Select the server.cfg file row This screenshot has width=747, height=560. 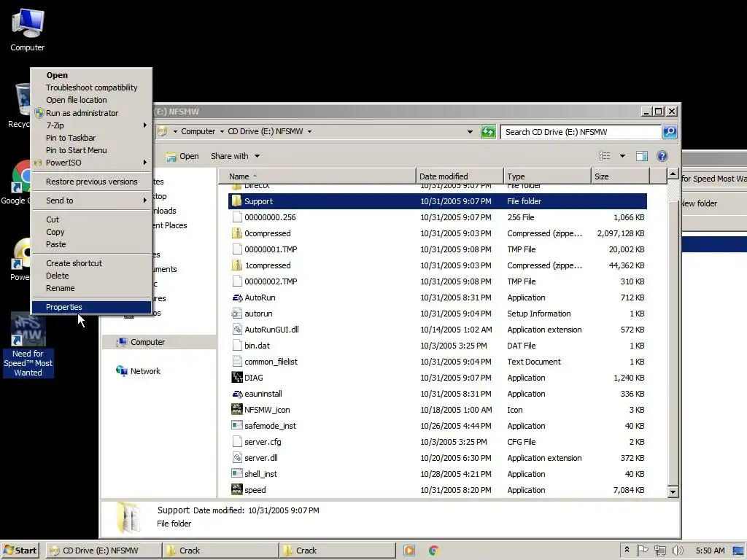pyautogui.click(x=438, y=442)
